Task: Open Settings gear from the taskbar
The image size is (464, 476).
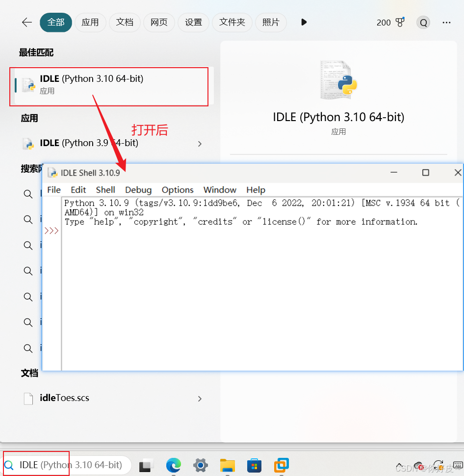Action: (x=201, y=465)
